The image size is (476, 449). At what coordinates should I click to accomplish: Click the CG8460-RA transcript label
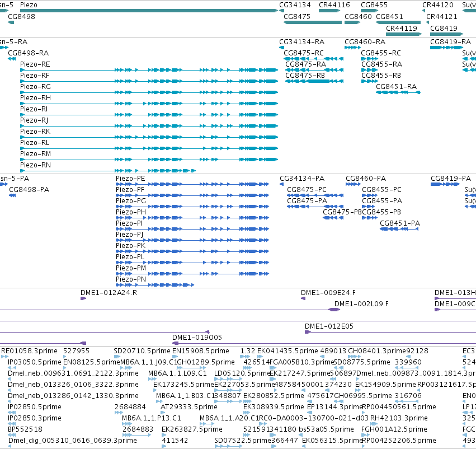365,42
